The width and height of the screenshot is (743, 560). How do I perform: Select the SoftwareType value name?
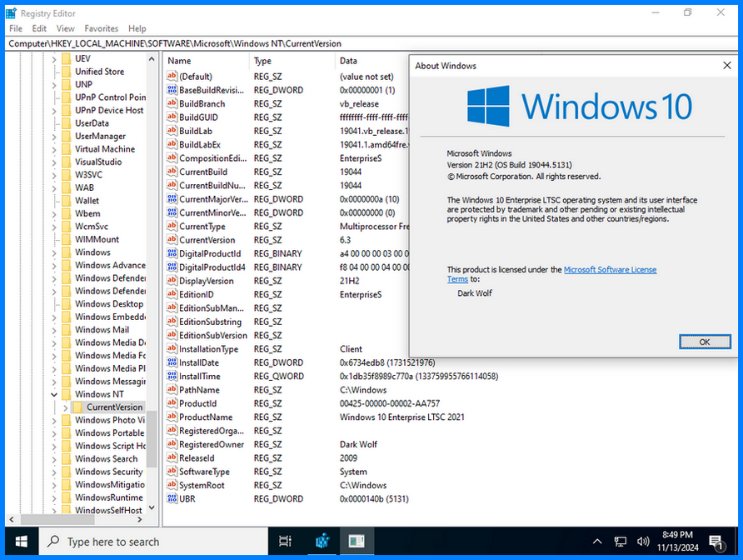coord(204,472)
